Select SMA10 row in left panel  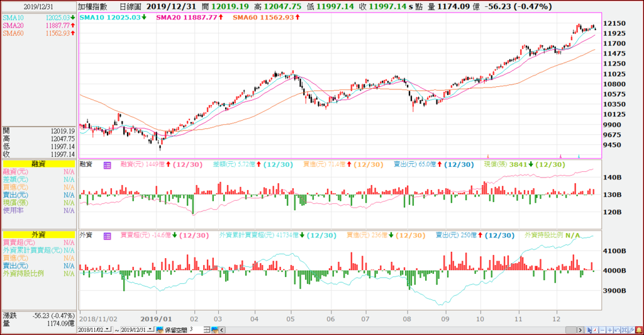(x=38, y=18)
